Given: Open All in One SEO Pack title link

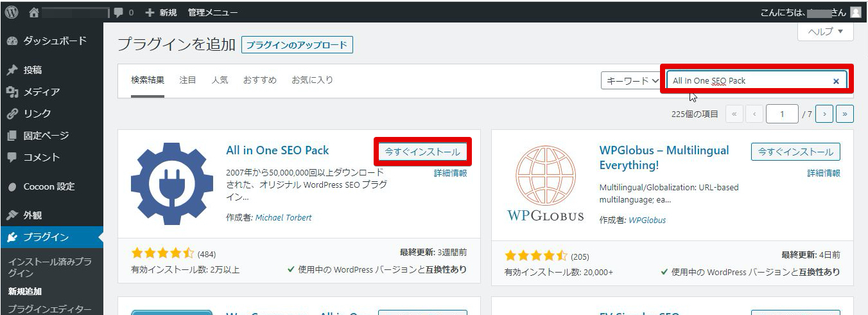Looking at the screenshot, I should [x=277, y=150].
